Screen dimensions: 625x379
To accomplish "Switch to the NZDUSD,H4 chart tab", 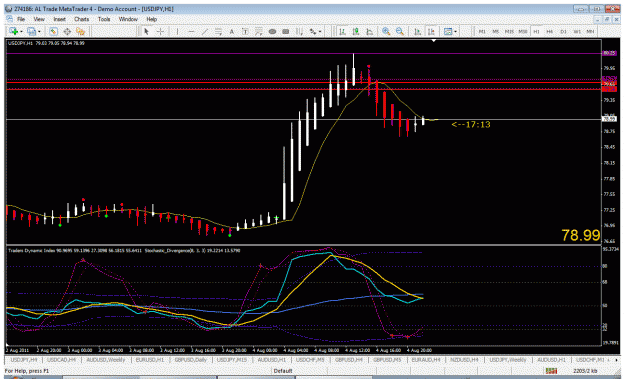I will tap(464, 360).
